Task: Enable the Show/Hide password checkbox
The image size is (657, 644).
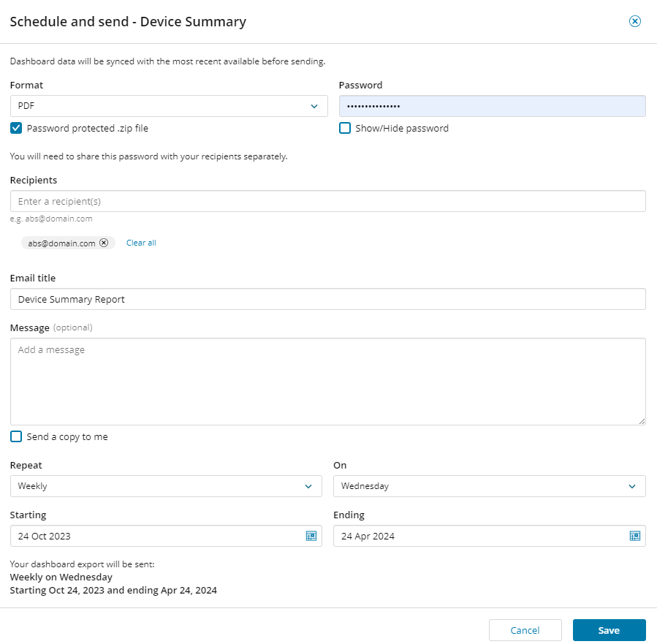Action: click(x=345, y=128)
